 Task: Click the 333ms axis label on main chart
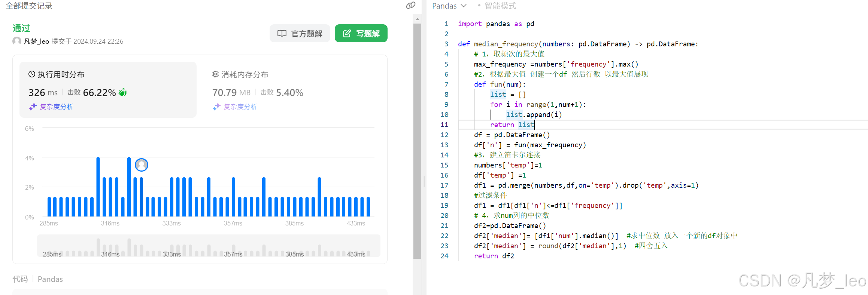[x=172, y=223]
